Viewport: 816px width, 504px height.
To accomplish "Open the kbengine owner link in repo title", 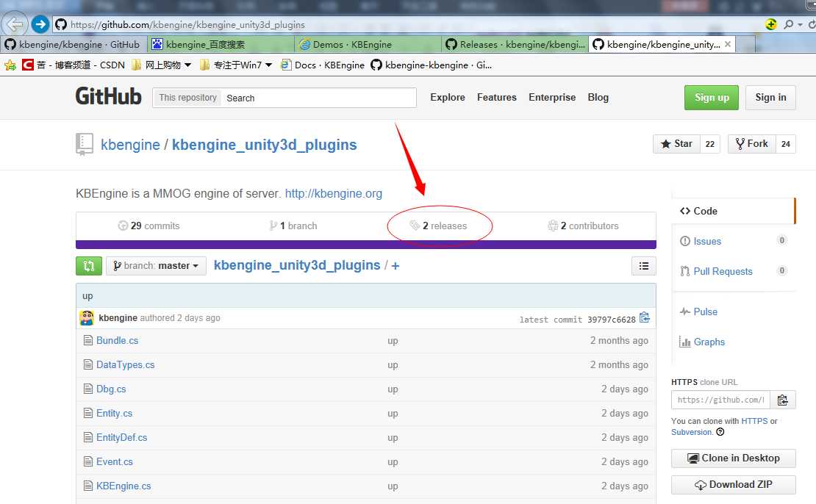I will (x=130, y=145).
